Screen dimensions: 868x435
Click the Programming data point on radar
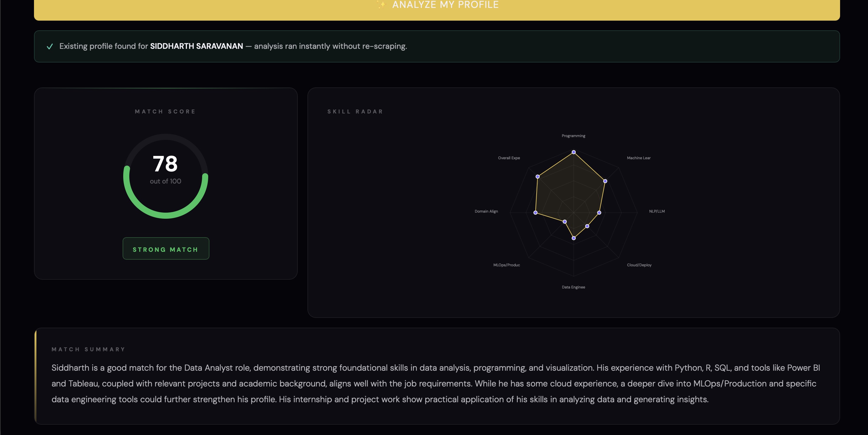[574, 152]
